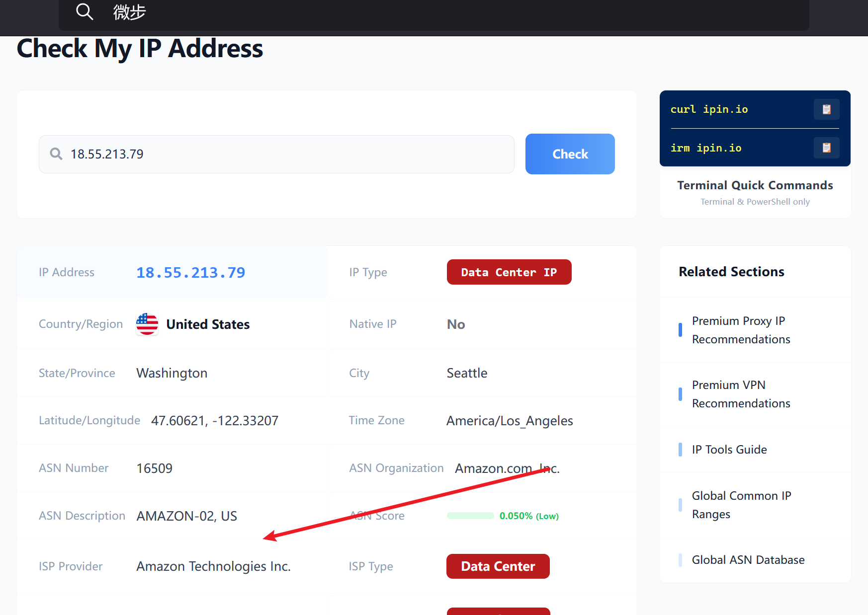This screenshot has height=615, width=868.
Task: Click the United States flag icon
Action: pos(147,324)
